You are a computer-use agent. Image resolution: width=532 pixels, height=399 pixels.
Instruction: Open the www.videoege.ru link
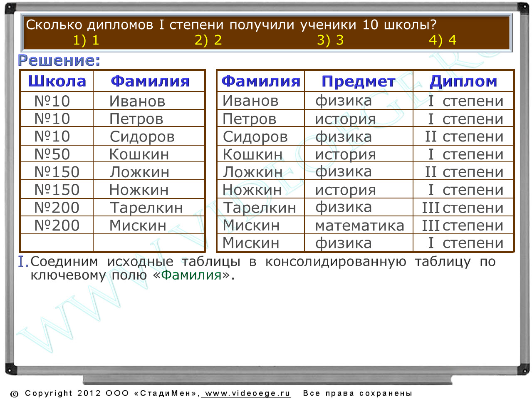[247, 393]
